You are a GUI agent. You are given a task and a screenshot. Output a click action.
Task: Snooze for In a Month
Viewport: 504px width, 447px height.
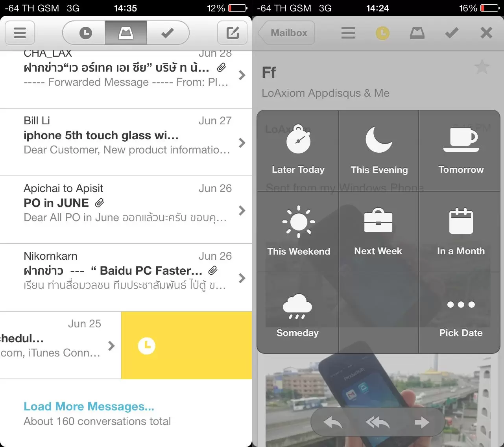(x=460, y=232)
